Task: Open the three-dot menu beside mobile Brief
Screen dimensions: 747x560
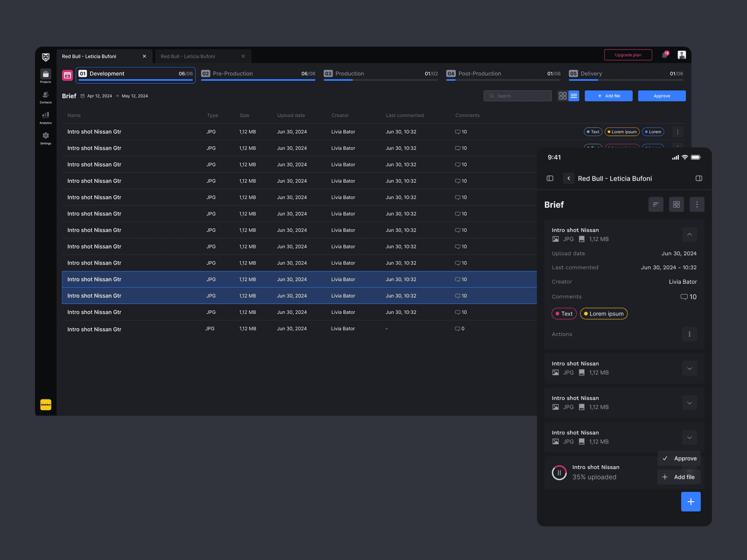Action: pos(697,204)
